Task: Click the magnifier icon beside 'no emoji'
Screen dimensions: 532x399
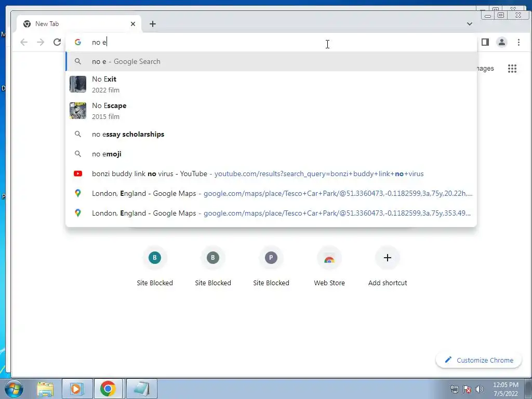Action: click(x=78, y=154)
